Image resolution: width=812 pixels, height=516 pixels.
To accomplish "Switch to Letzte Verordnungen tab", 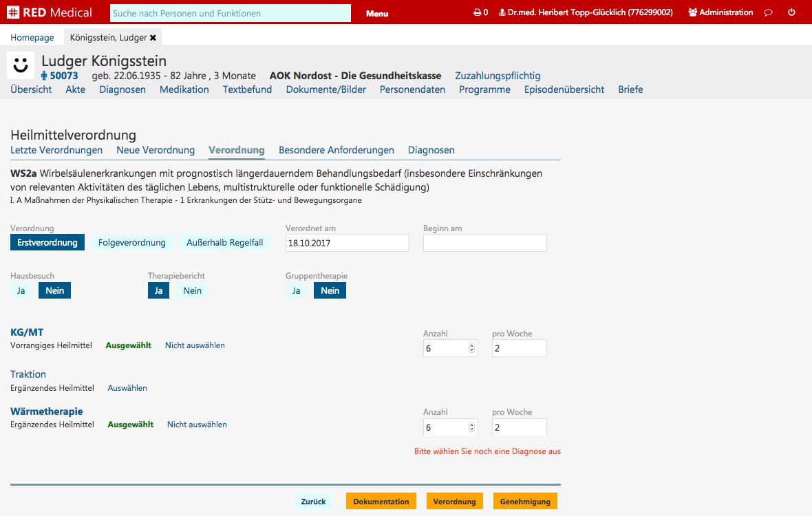I will (x=56, y=150).
